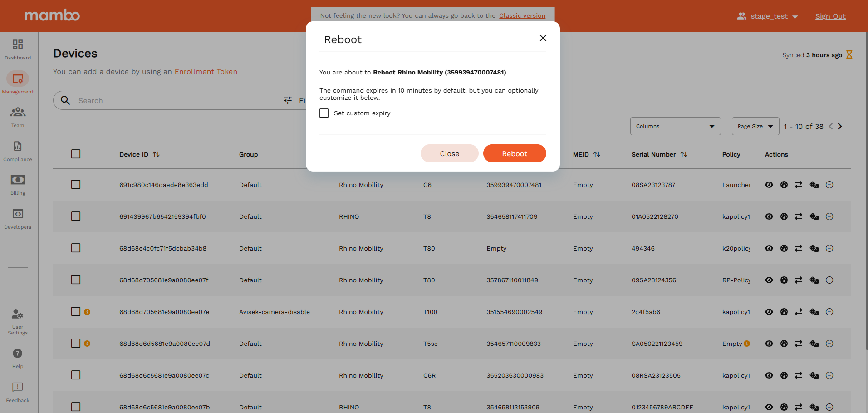Sort table by Device ID column
The width and height of the screenshot is (868, 413).
pyautogui.click(x=156, y=154)
